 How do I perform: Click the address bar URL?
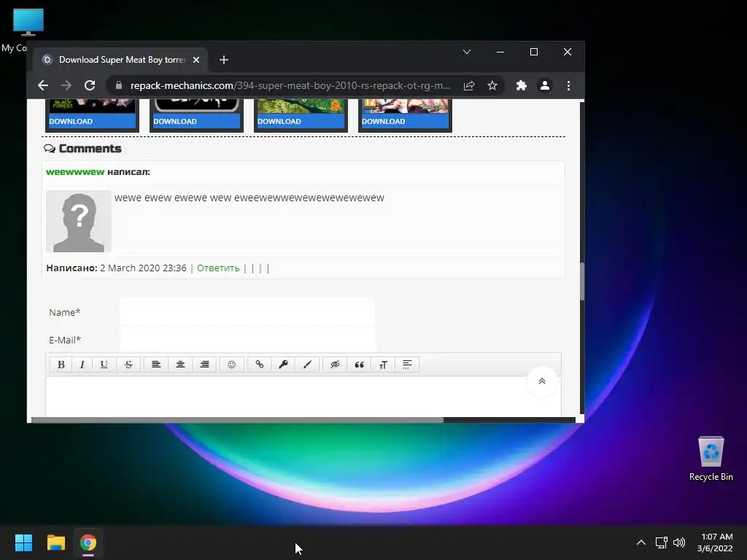(x=290, y=86)
